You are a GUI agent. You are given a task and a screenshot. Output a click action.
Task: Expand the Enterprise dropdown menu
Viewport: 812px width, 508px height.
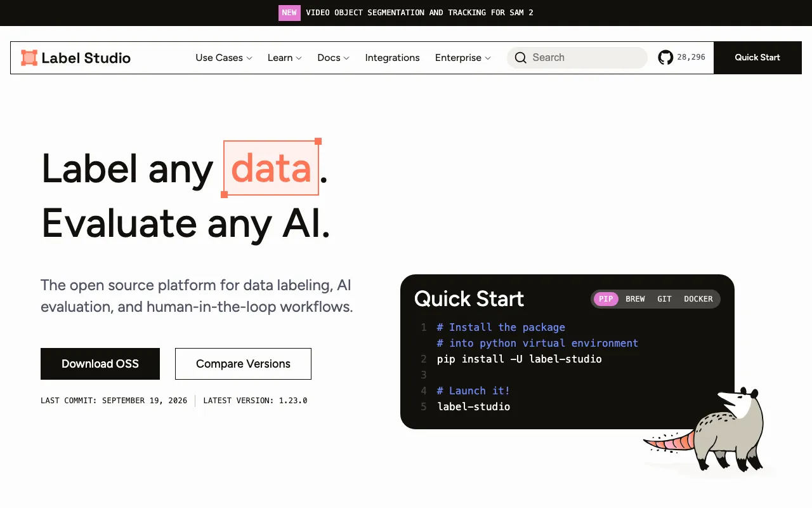tap(463, 58)
